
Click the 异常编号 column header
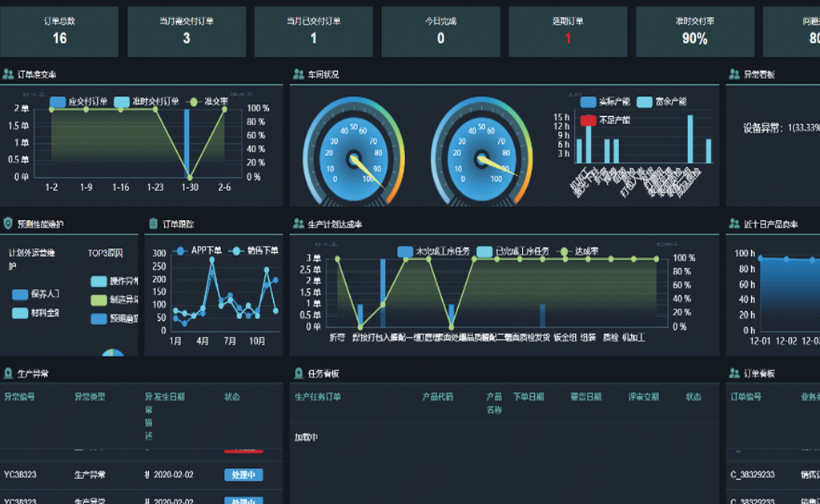point(19,397)
